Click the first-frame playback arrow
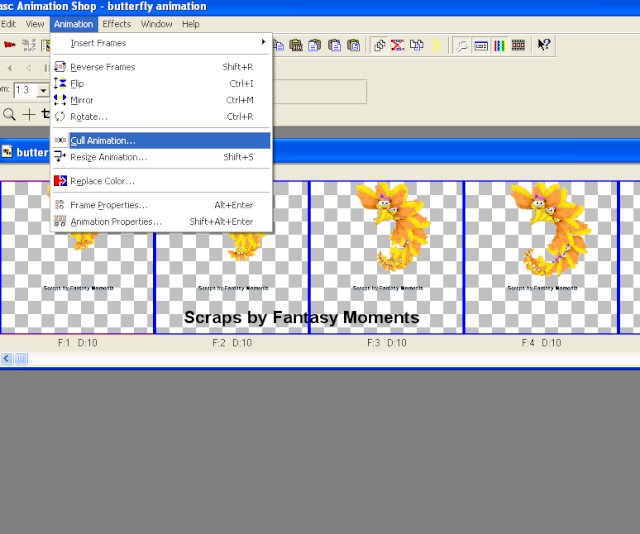 10,68
